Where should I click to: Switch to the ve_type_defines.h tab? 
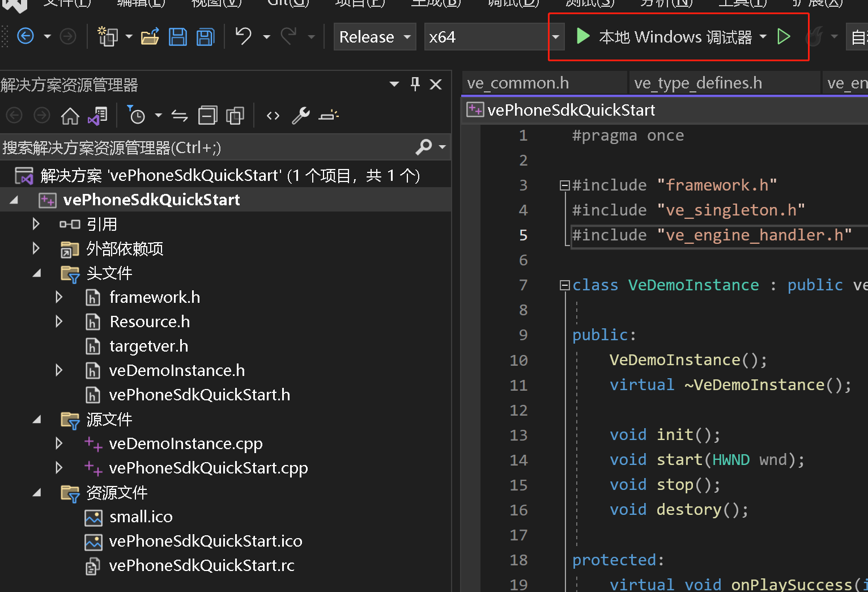point(698,83)
